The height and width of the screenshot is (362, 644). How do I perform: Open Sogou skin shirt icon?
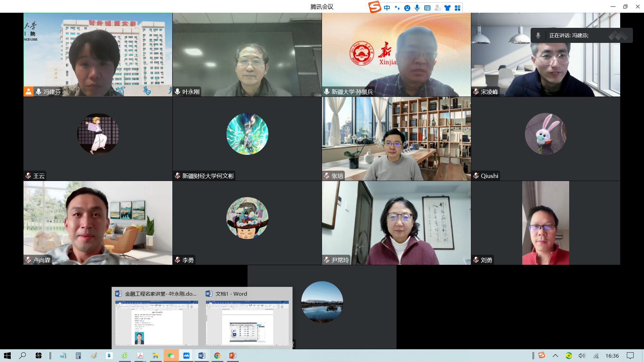(447, 8)
